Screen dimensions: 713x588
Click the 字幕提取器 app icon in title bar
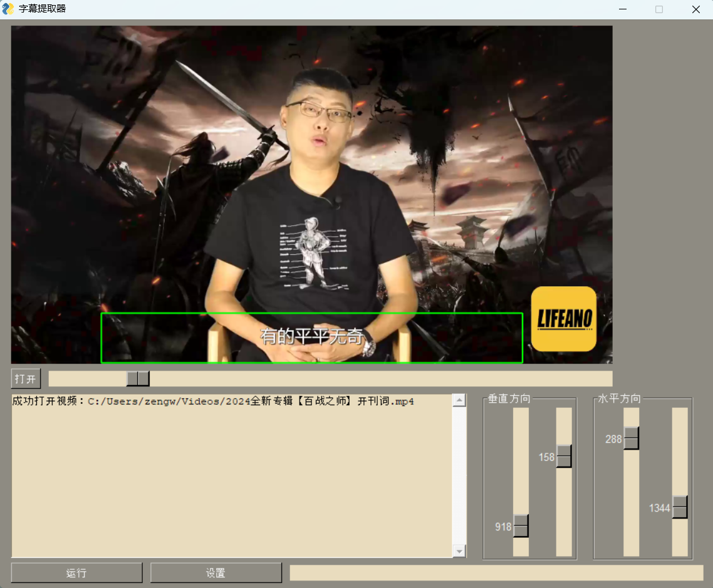pos(8,9)
